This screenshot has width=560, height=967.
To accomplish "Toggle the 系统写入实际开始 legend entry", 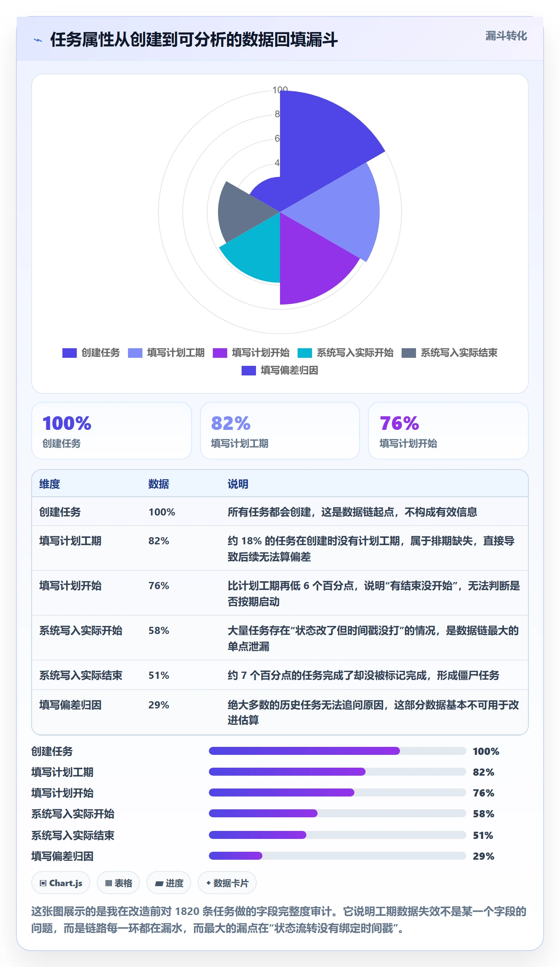I will point(346,353).
